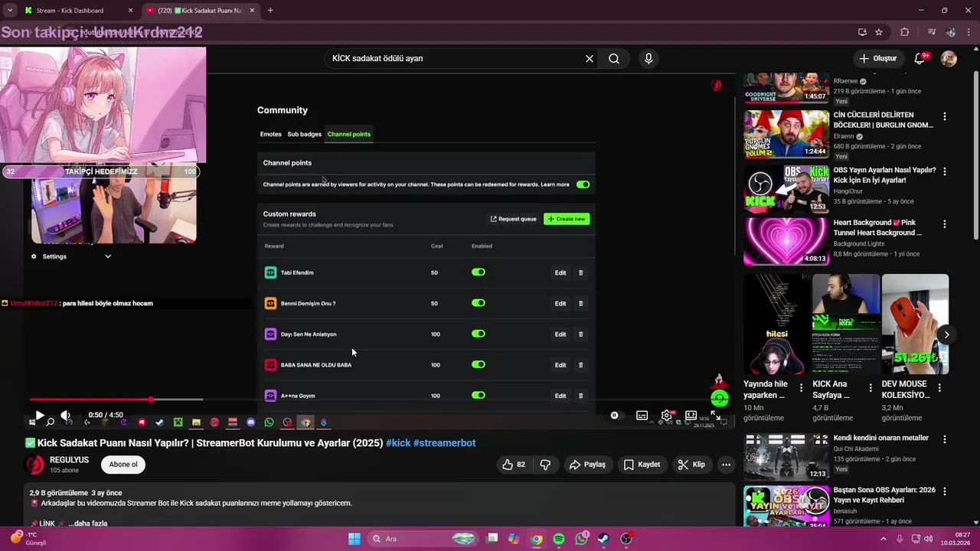Screen dimensions: 980x551
Task: Select Emotes tab in video
Action: pyautogui.click(x=271, y=134)
